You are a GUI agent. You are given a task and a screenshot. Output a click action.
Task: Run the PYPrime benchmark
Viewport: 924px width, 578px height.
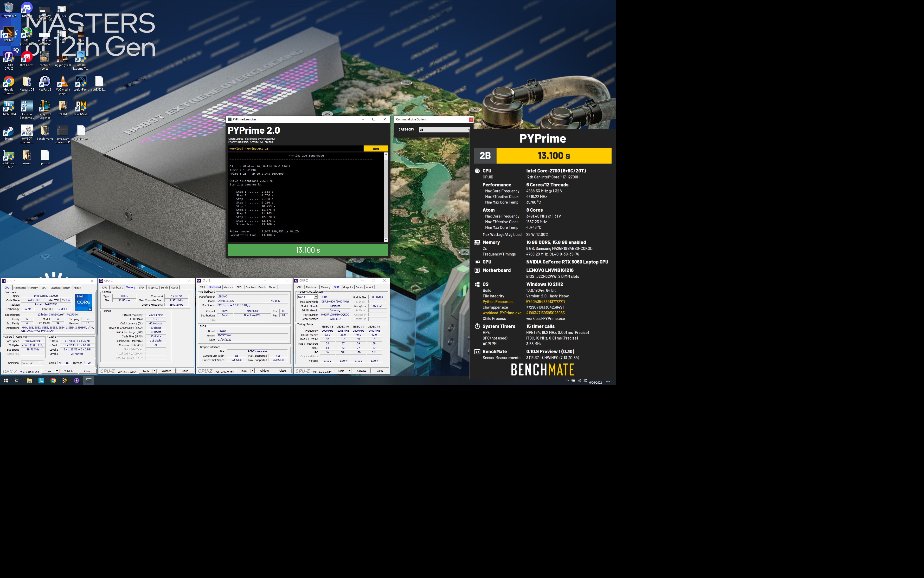(376, 149)
